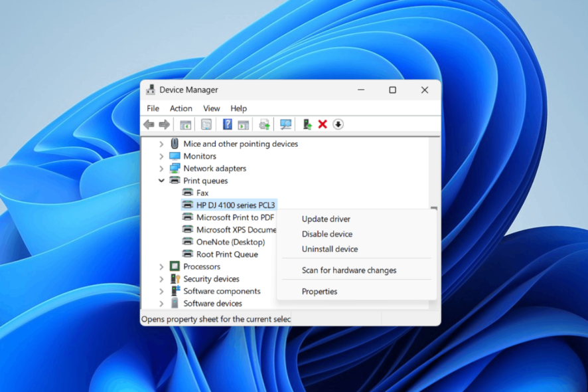The height and width of the screenshot is (392, 588).
Task: Click Scan for hardware changes monitor icon
Action: pos(285,124)
